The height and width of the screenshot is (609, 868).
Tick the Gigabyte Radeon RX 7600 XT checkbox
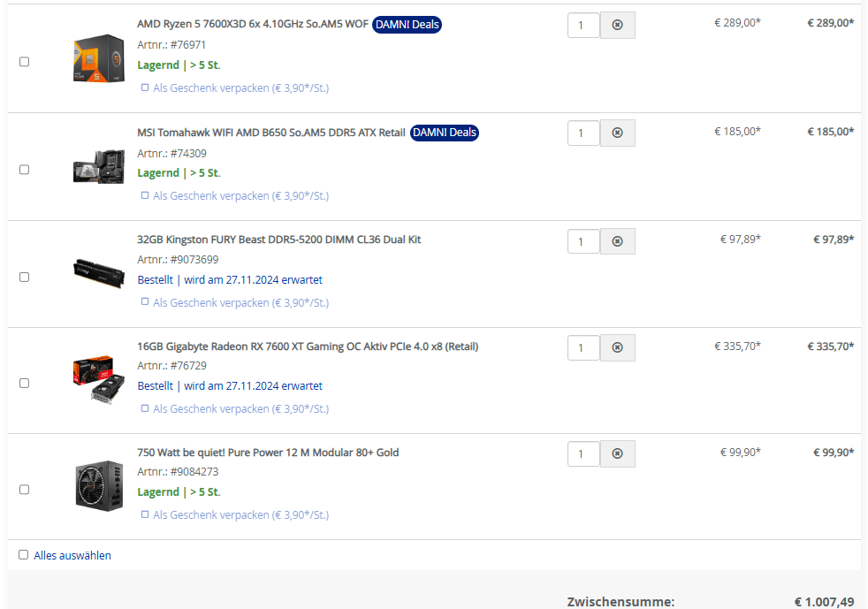pyautogui.click(x=25, y=383)
